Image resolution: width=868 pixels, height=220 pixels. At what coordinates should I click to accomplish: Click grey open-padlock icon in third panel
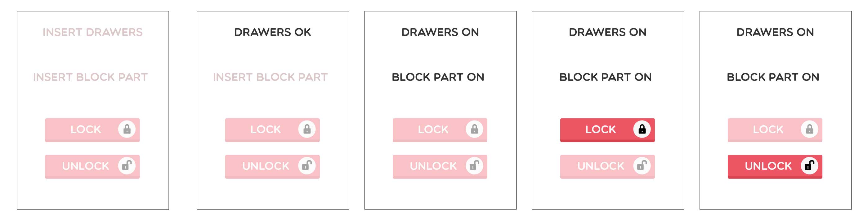tap(474, 165)
